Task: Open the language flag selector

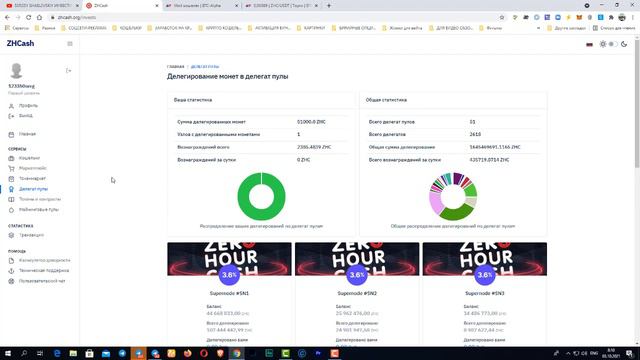Action: tap(589, 44)
